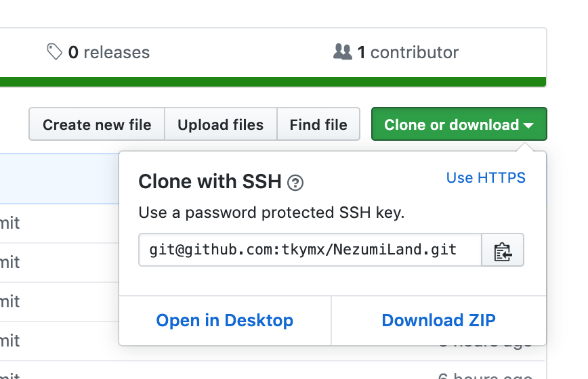Click "Use a password protected SSH key." text
This screenshot has width=588, height=379.
point(272,213)
